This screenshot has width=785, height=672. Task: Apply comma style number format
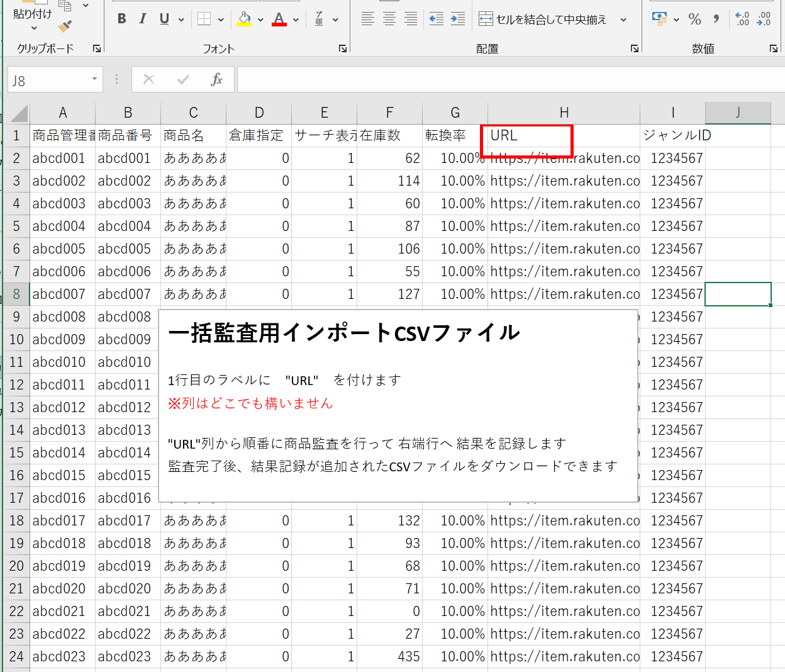click(716, 19)
